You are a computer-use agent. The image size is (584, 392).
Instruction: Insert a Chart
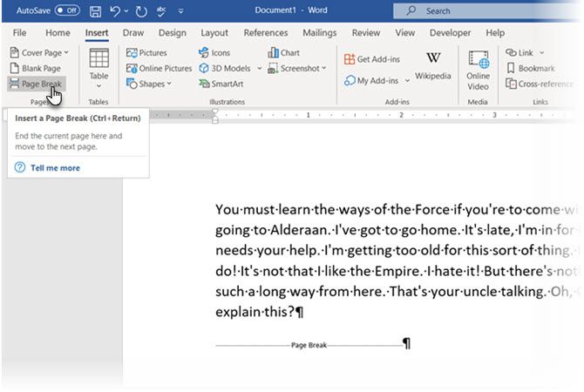point(283,53)
